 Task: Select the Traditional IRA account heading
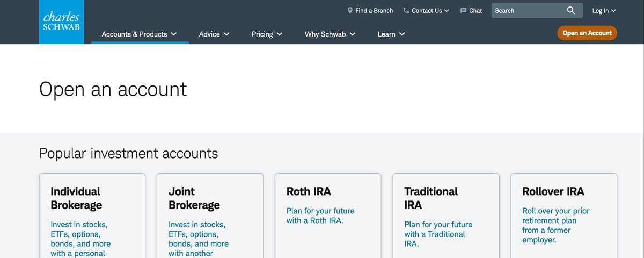click(431, 198)
